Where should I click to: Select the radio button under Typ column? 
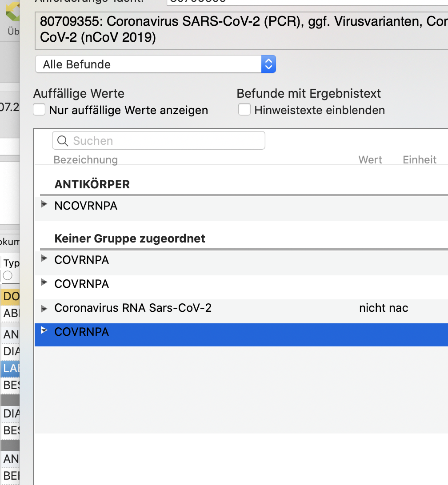click(x=8, y=275)
